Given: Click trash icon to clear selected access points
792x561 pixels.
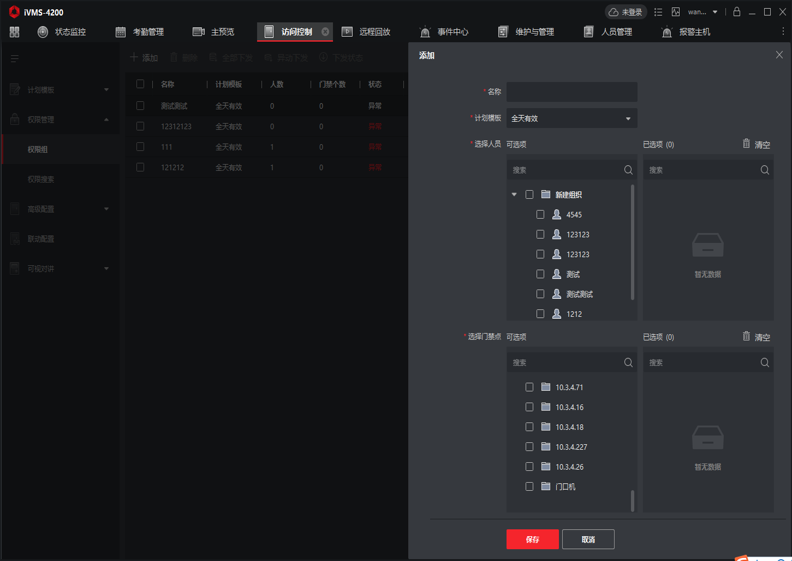Looking at the screenshot, I should click(746, 337).
